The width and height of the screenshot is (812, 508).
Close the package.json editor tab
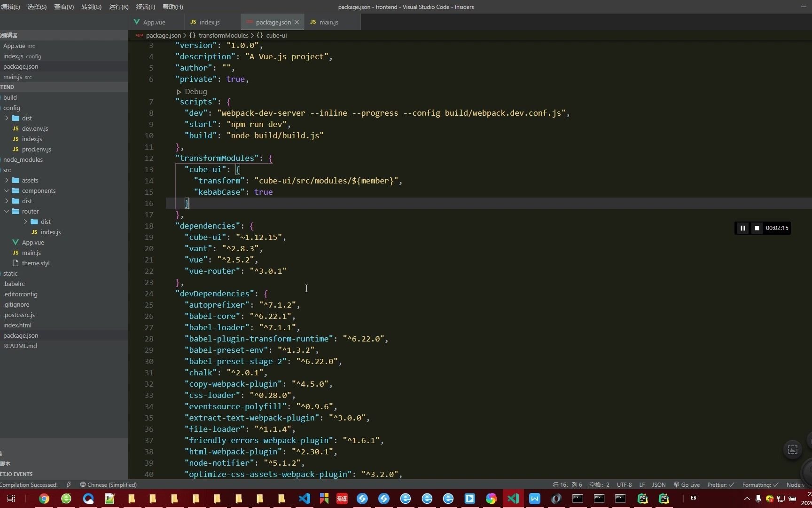[297, 22]
